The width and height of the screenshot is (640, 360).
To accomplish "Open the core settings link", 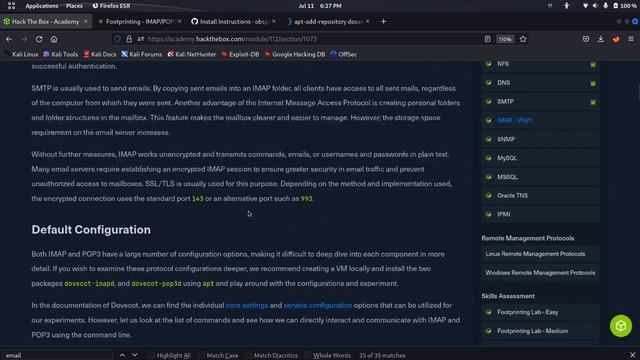I will coord(247,305).
